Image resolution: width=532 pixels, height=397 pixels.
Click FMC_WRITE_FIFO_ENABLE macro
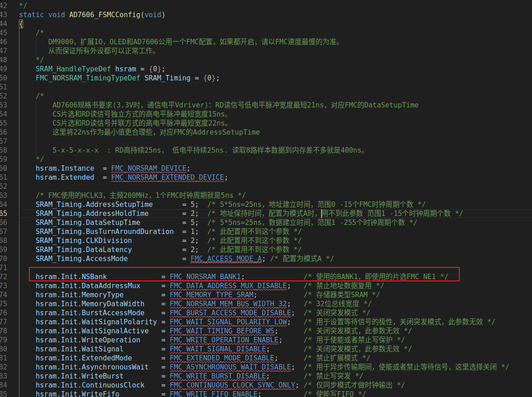tap(214, 393)
